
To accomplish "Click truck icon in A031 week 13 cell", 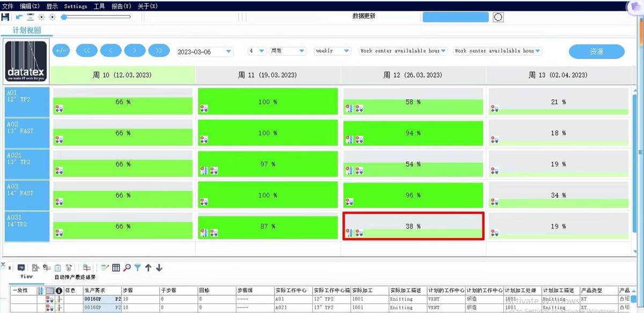I will tap(494, 233).
